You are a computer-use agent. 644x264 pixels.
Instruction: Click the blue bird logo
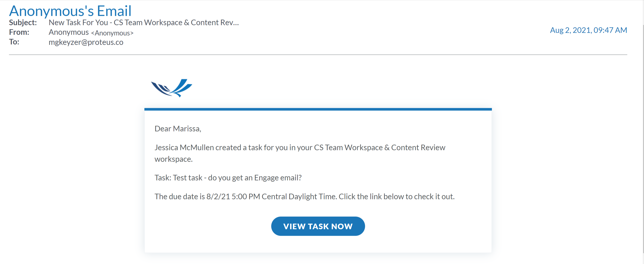[172, 88]
